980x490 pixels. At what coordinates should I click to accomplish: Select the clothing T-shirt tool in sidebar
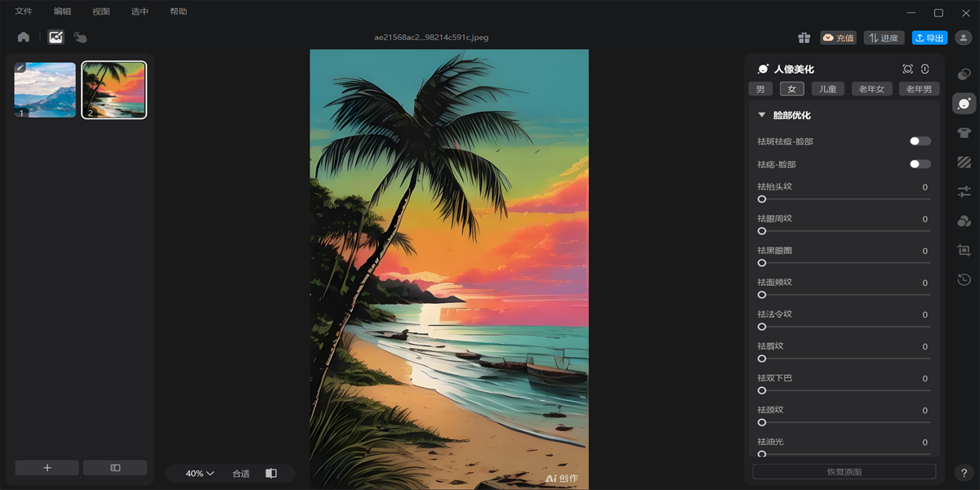pyautogui.click(x=964, y=133)
